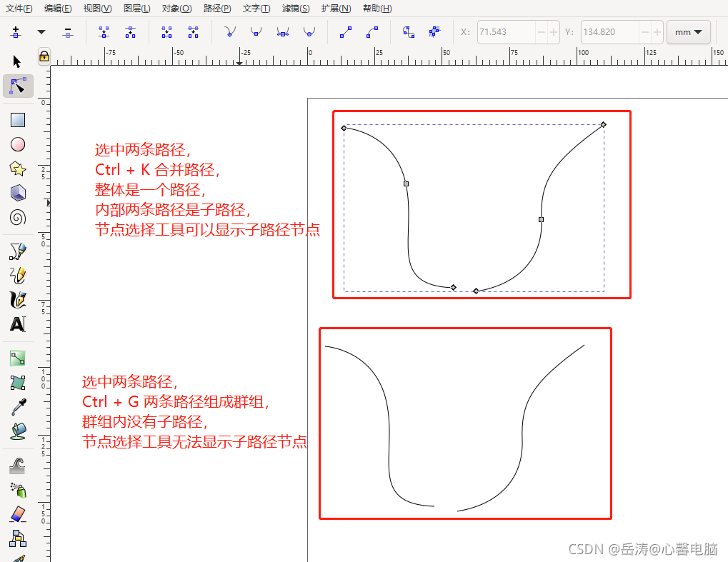
Task: Select middle node on left subpath
Action: pos(407,184)
